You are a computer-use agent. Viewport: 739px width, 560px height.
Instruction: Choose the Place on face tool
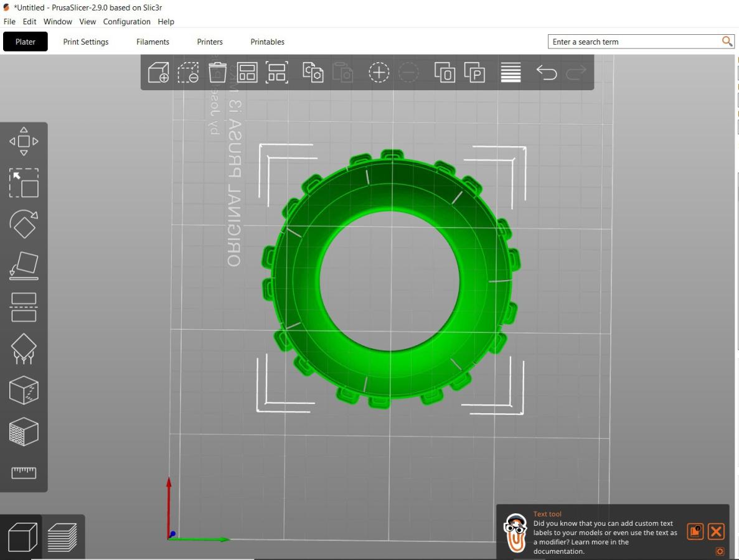(24, 266)
